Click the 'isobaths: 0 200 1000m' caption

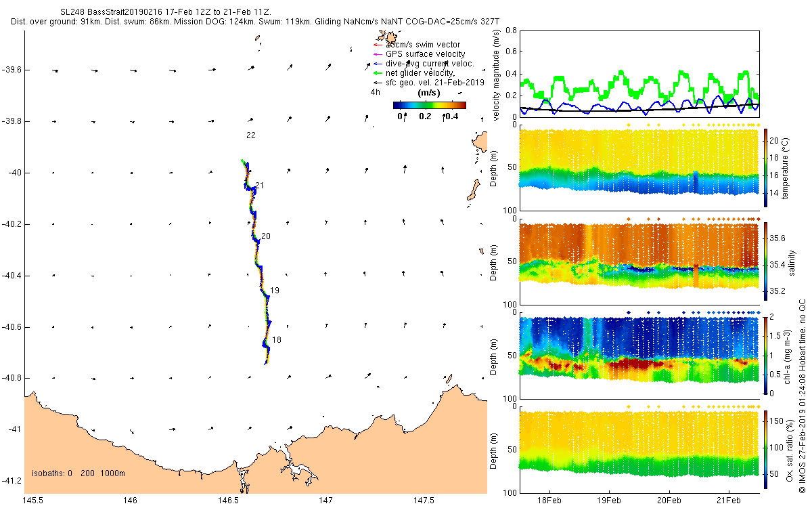click(x=78, y=473)
